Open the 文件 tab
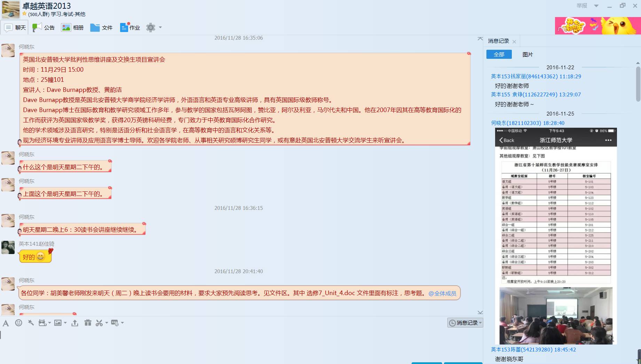The image size is (641, 364). 102,27
